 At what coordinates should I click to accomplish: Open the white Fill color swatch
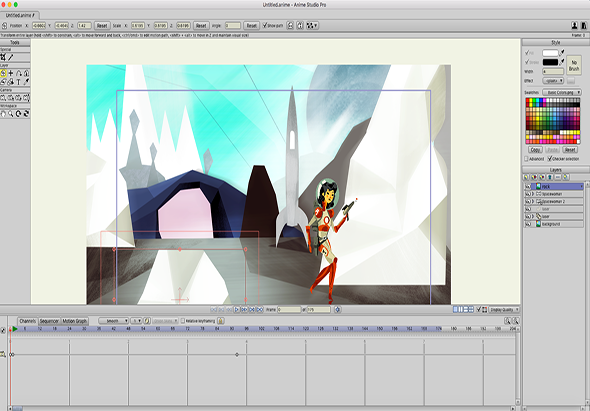pos(550,53)
